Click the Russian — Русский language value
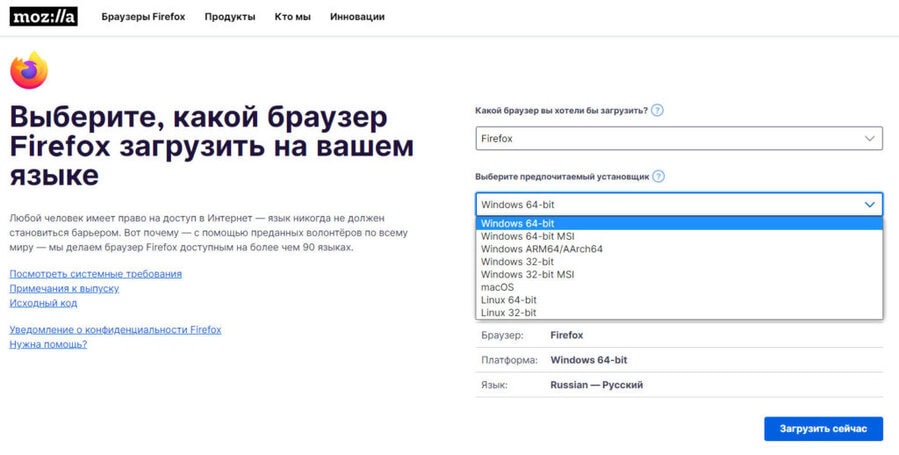This screenshot has width=899, height=455. 596,385
